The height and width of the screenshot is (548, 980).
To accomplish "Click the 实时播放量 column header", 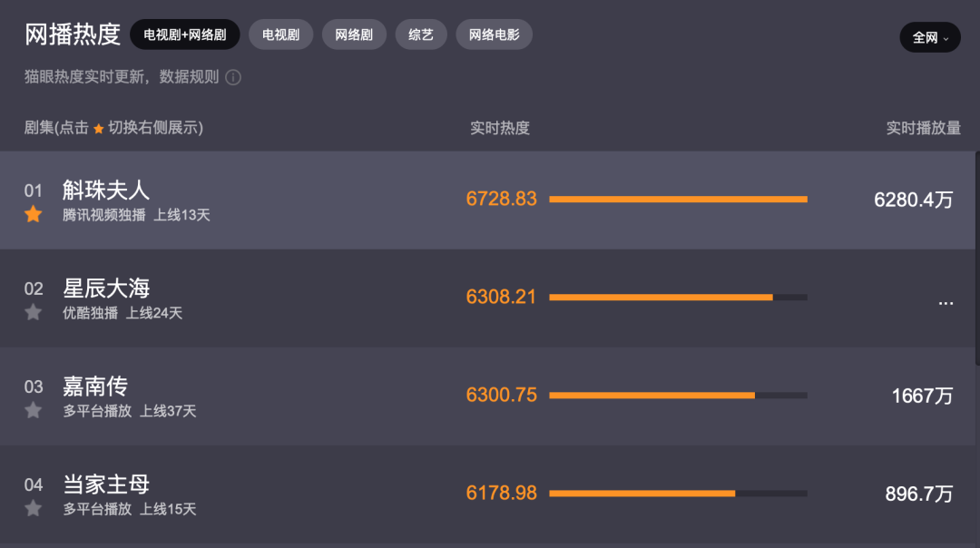I will pos(923,128).
